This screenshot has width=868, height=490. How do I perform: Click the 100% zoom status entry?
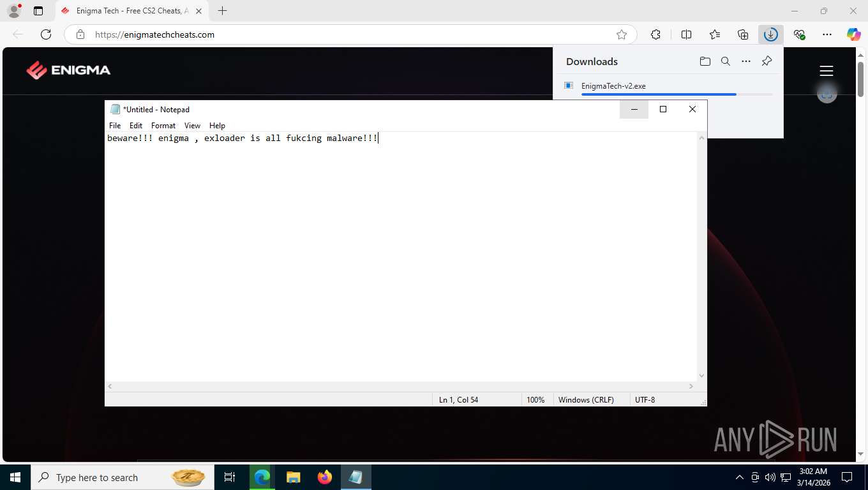coord(535,400)
